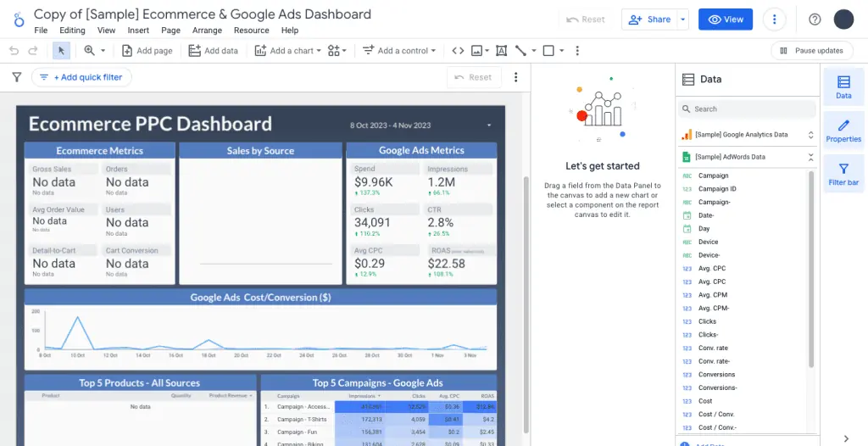Click Add data button

pyautogui.click(x=213, y=50)
